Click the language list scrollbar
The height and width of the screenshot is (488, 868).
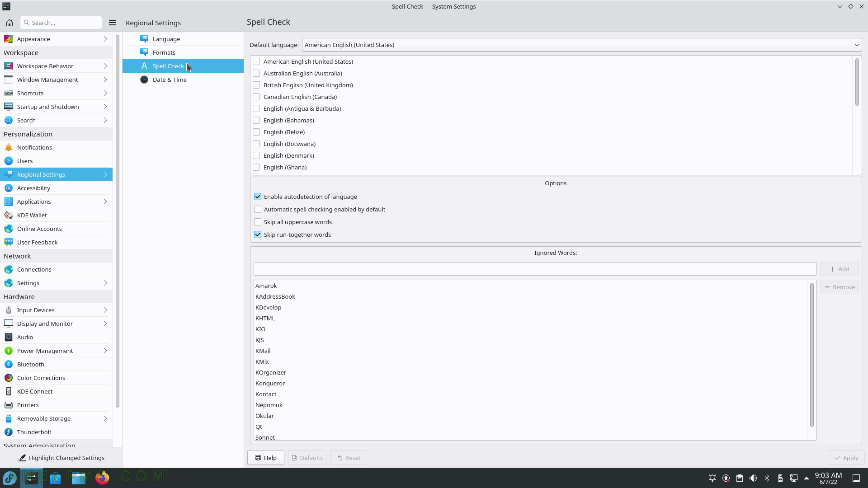tap(857, 82)
